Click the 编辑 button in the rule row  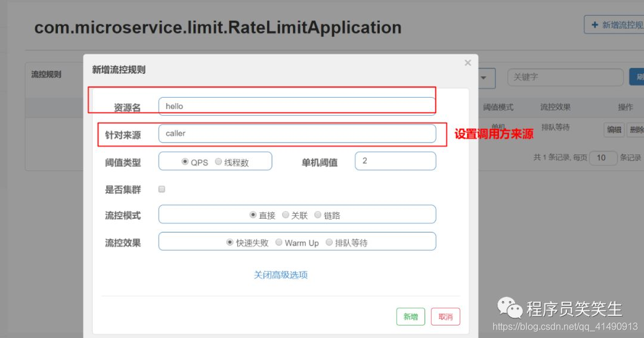[x=614, y=130]
